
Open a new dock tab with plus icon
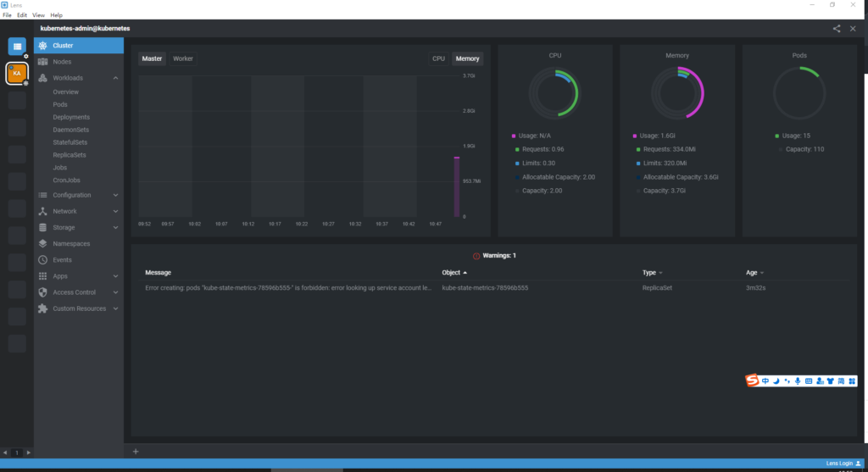click(x=136, y=452)
